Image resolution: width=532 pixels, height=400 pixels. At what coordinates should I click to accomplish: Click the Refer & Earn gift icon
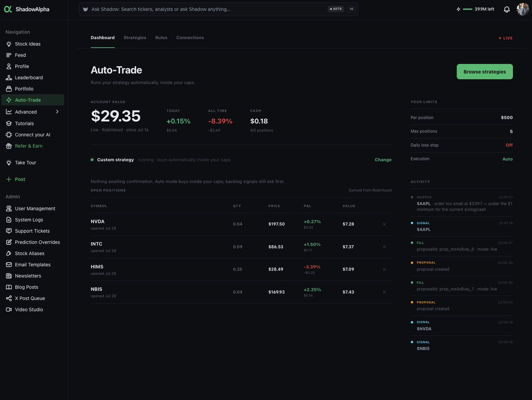9,146
